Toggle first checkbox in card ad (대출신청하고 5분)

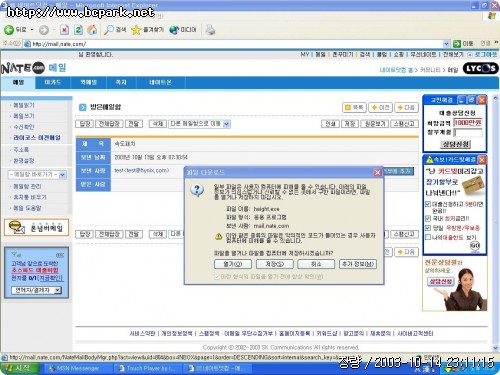coord(428,204)
